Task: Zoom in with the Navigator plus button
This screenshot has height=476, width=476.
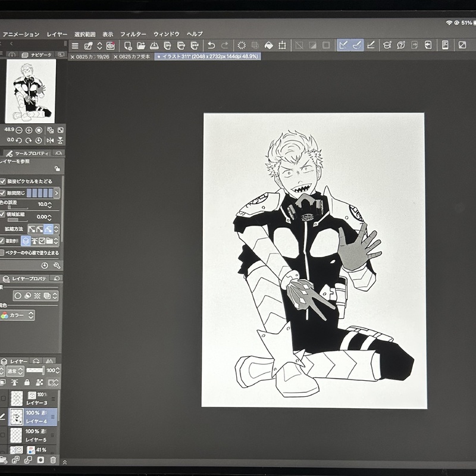Action: (x=29, y=130)
